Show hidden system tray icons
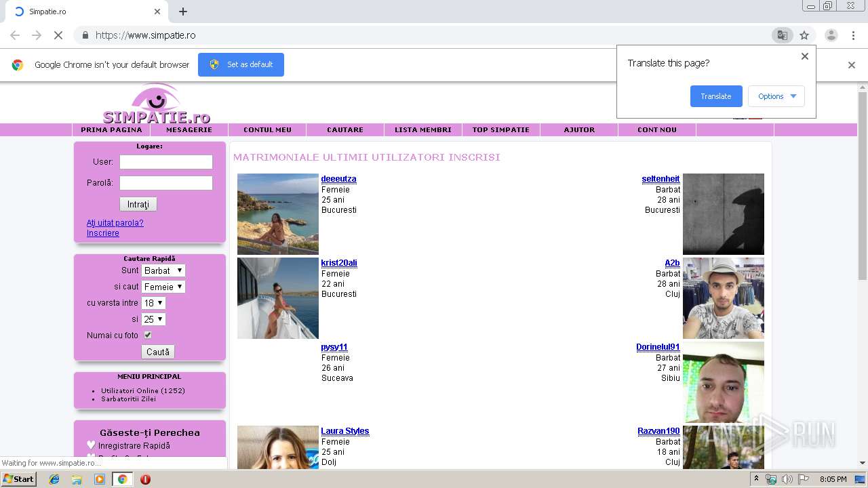The height and width of the screenshot is (488, 868). pyautogui.click(x=757, y=479)
